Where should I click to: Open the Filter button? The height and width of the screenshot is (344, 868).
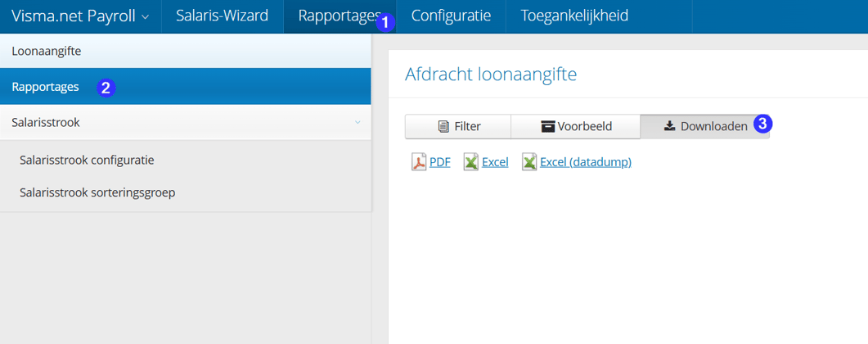pos(458,126)
